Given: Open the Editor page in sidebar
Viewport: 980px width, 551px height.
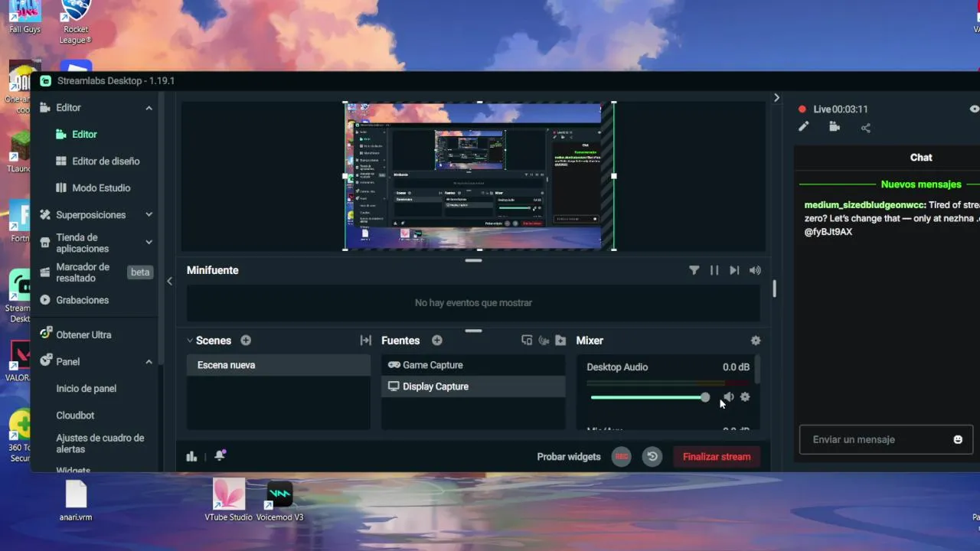Looking at the screenshot, I should (x=84, y=135).
